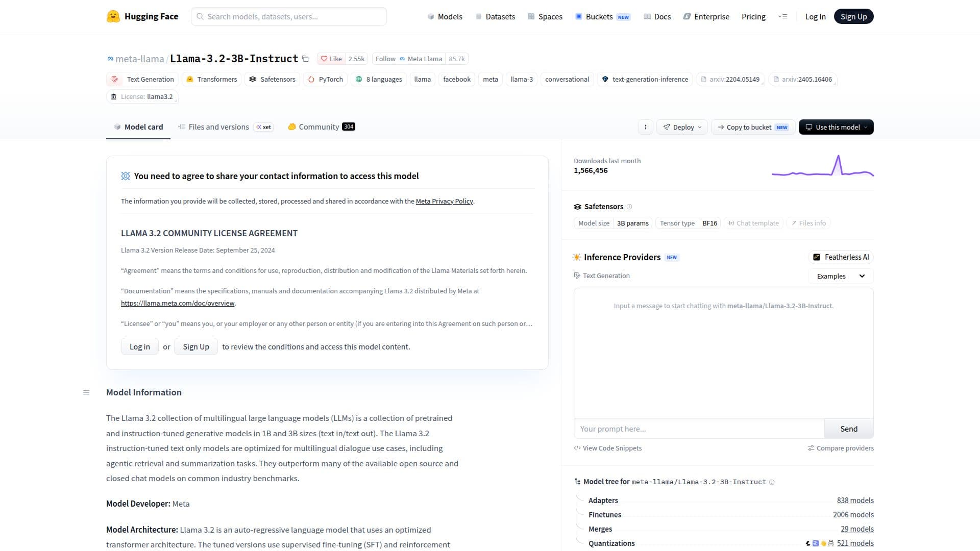Send the chat prompt

point(848,429)
